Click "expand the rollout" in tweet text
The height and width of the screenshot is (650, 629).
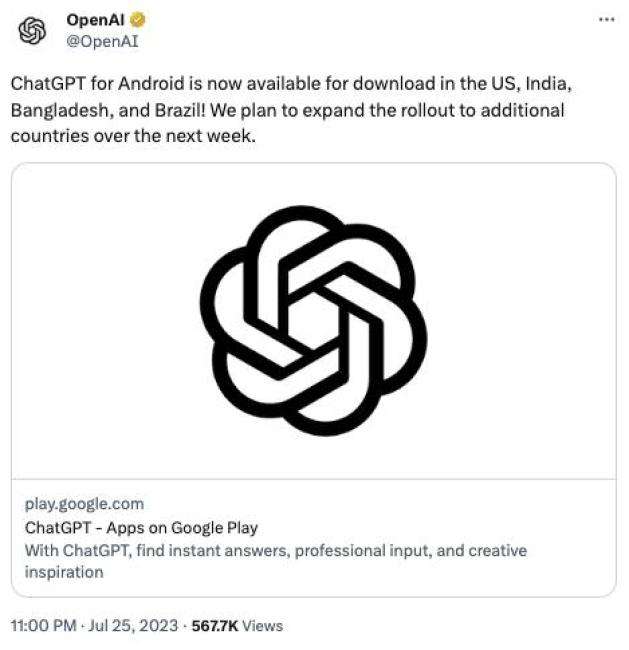click(x=372, y=109)
